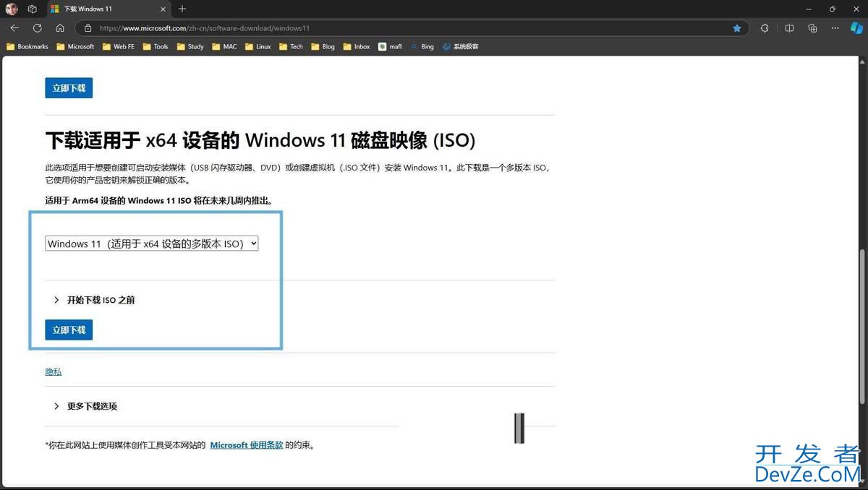Open the Windows 11 multi-edition ISO dropdown

[152, 244]
